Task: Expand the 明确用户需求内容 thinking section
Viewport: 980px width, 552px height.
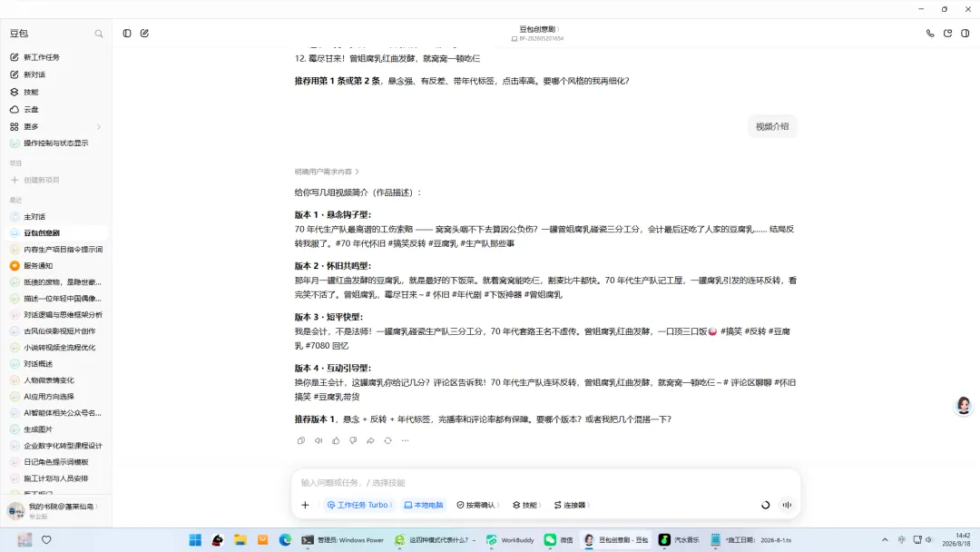Action: pos(327,172)
